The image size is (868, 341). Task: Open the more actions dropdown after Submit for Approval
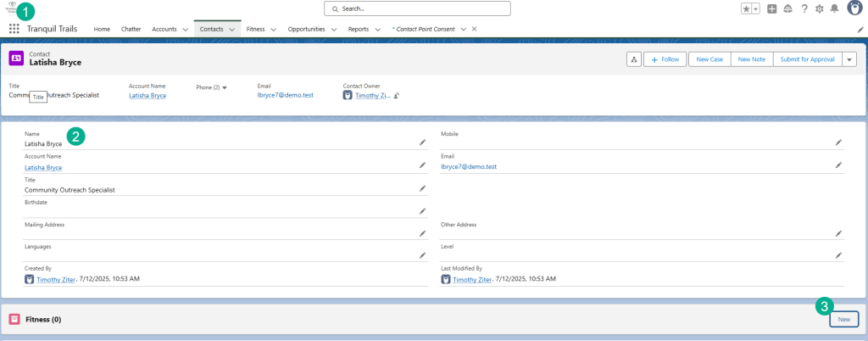849,59
